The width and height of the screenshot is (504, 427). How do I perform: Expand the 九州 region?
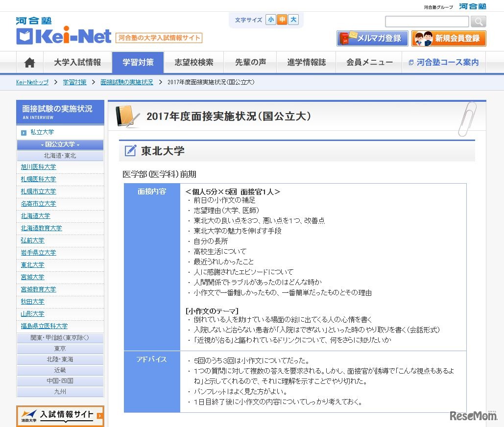[x=60, y=392]
